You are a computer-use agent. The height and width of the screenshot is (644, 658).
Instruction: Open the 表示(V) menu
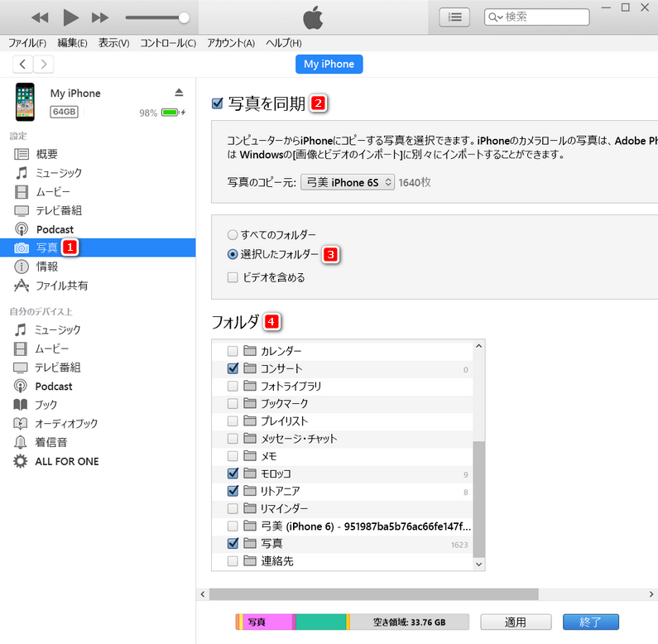click(x=113, y=43)
